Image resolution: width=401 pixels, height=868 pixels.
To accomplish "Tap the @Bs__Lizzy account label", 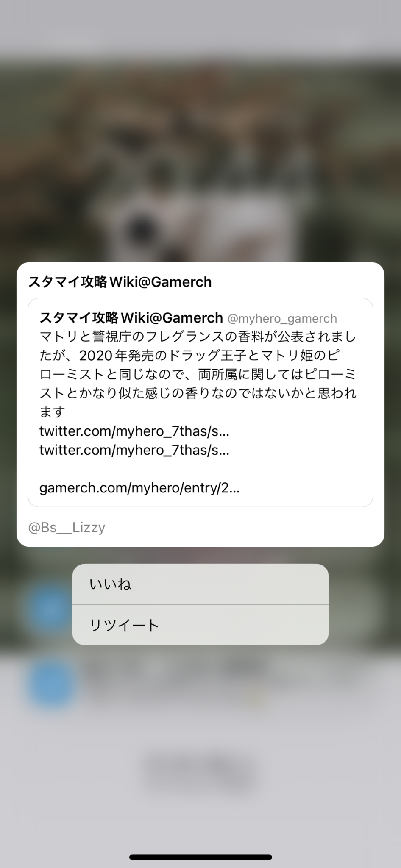I will point(67,528).
